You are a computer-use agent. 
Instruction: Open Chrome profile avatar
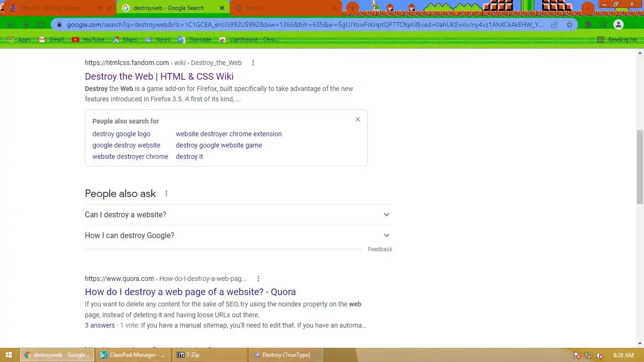(619, 25)
